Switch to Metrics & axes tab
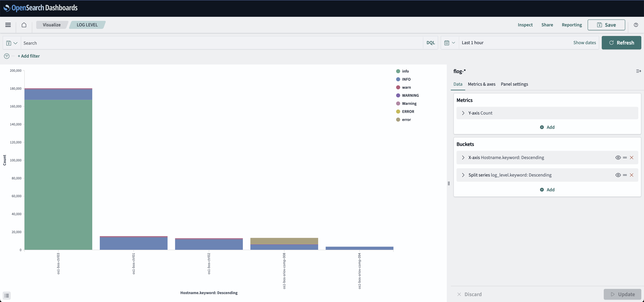The width and height of the screenshot is (644, 302). 481,84
